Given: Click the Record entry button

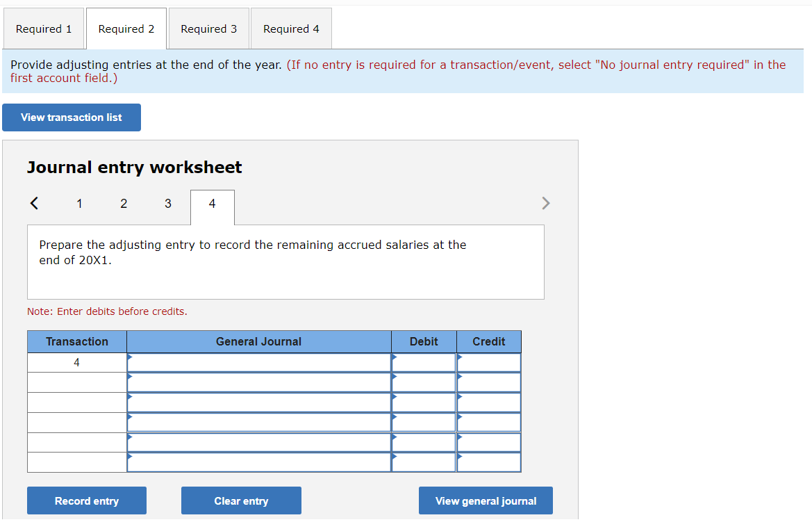Looking at the screenshot, I should pos(86,500).
